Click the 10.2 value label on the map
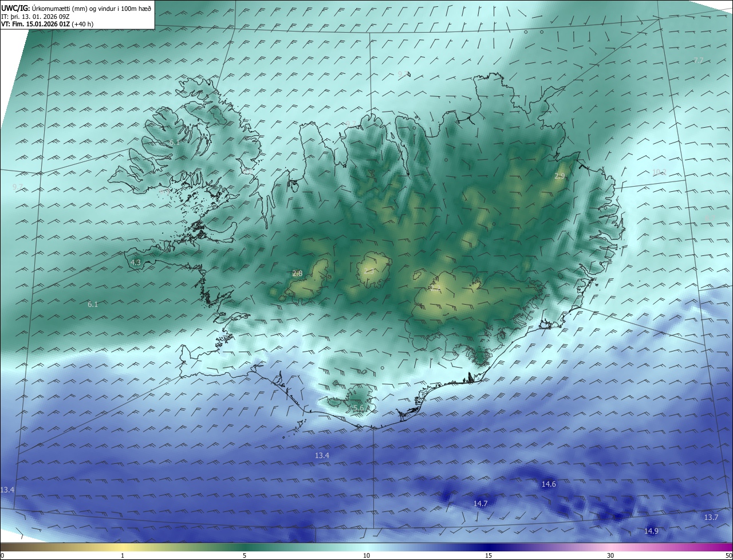Screen dimensions: 733x560 coord(659,172)
